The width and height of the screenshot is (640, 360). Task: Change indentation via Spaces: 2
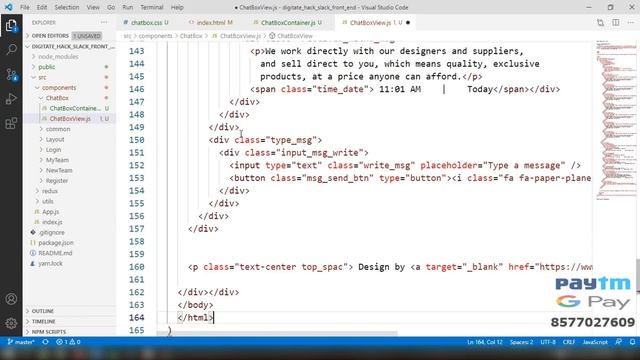click(521, 342)
